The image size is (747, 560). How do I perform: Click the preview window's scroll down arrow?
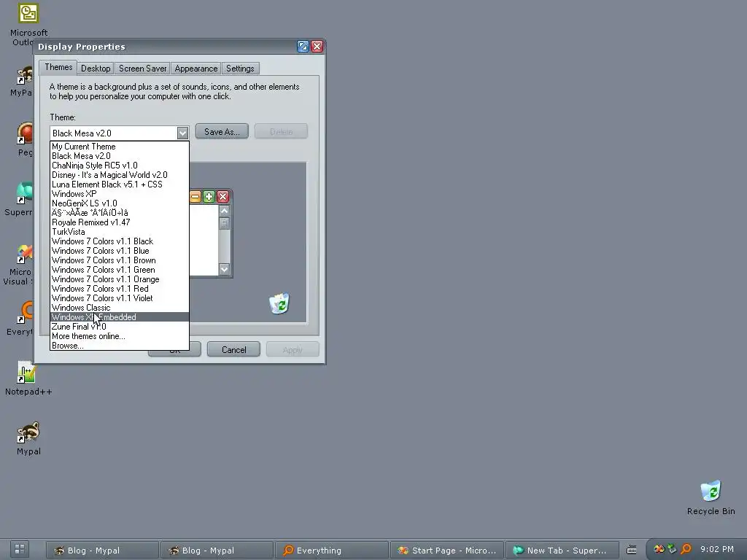pyautogui.click(x=224, y=270)
